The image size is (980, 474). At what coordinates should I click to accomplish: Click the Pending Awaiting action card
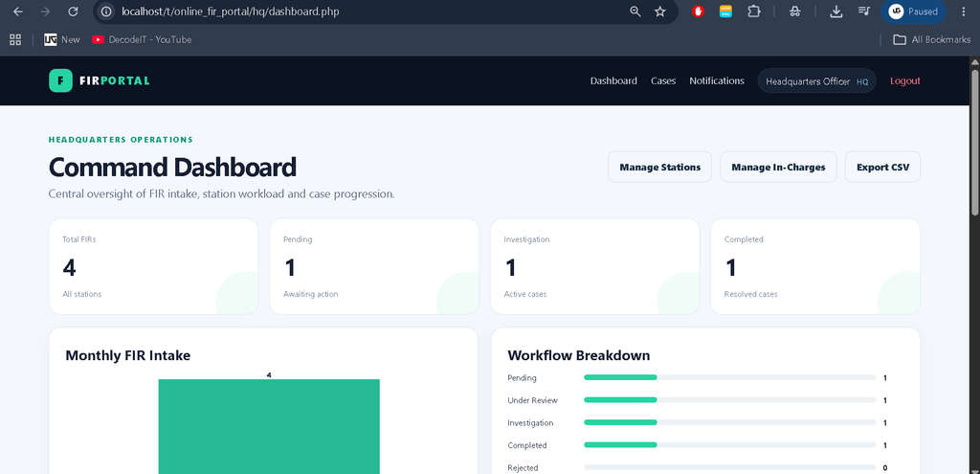pyautogui.click(x=374, y=266)
